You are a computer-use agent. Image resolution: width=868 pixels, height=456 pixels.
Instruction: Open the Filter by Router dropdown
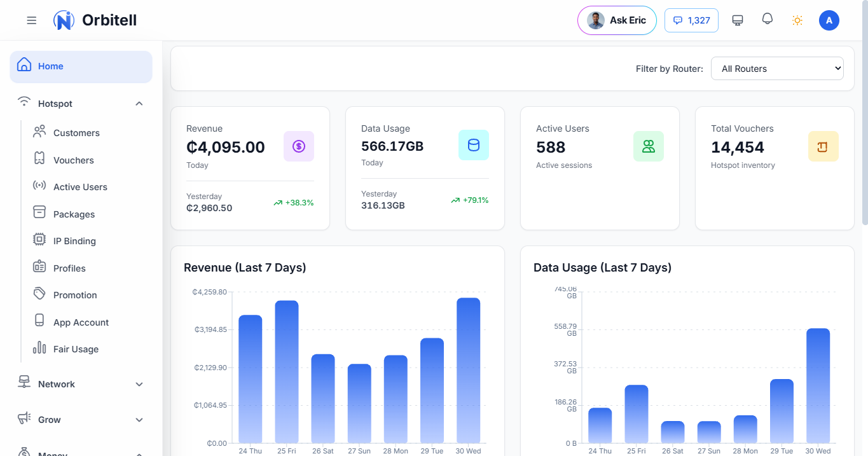click(778, 69)
